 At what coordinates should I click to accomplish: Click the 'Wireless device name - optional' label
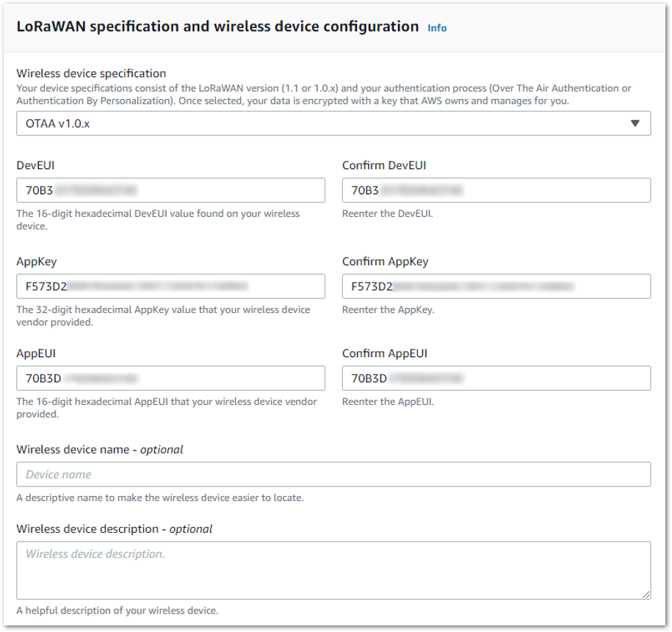coord(99,450)
